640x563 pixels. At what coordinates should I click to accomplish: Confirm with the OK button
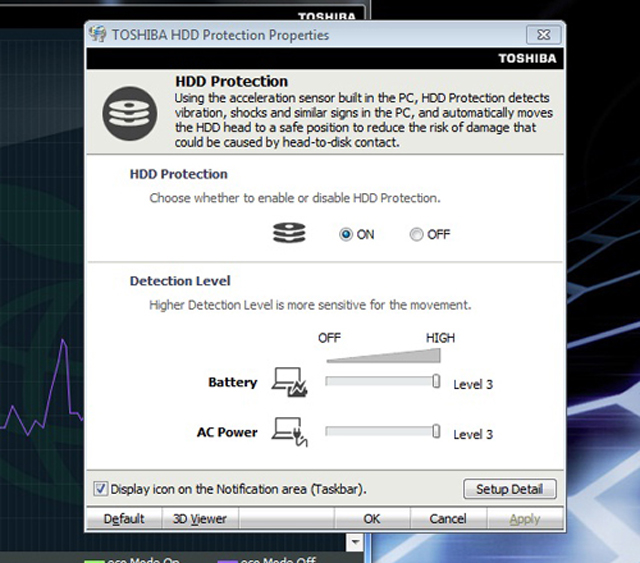click(372, 518)
